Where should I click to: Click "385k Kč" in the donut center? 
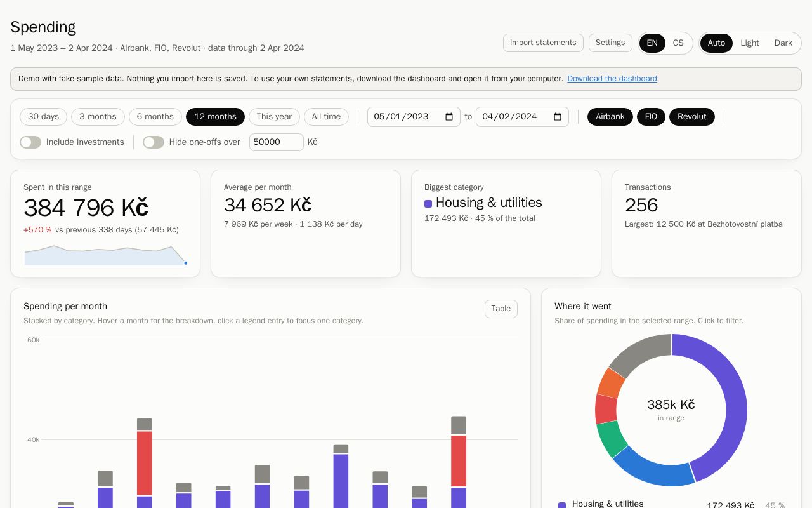(x=671, y=404)
